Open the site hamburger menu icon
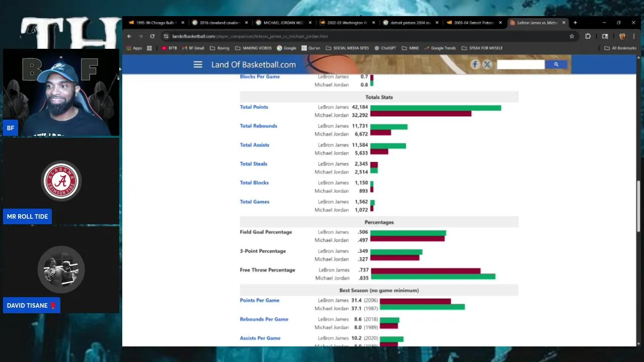 198,64
